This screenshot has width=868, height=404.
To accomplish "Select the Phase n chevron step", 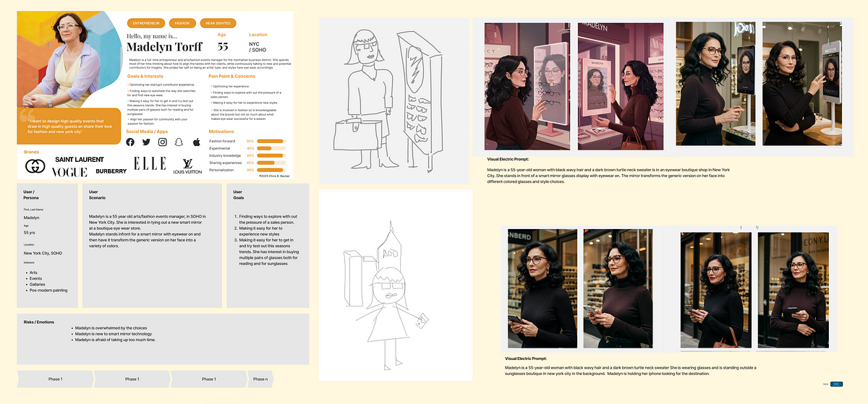I will click(260, 379).
